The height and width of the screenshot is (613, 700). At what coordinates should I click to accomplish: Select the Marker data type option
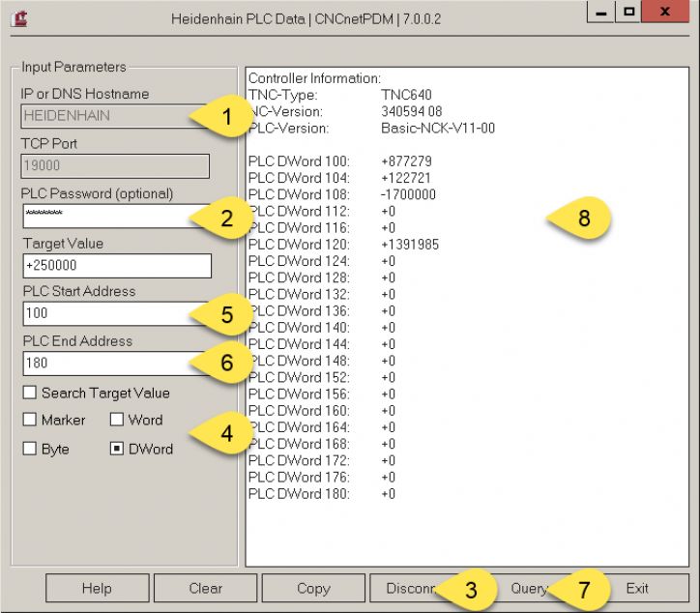point(30,421)
